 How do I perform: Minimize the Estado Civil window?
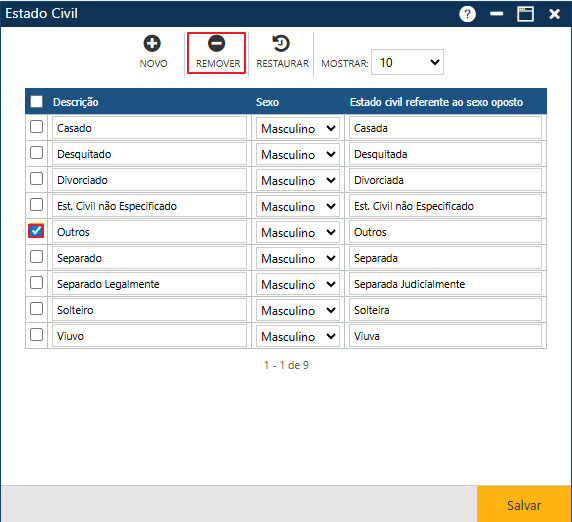pyautogui.click(x=496, y=14)
